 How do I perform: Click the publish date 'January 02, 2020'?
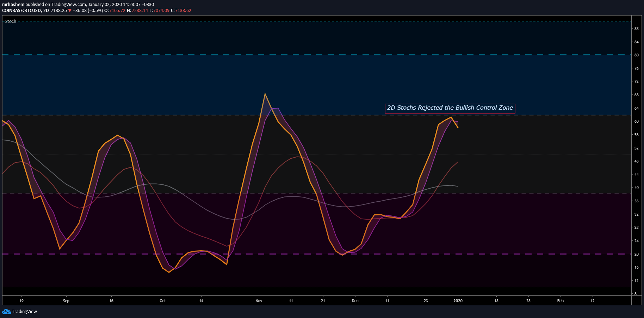pos(105,5)
